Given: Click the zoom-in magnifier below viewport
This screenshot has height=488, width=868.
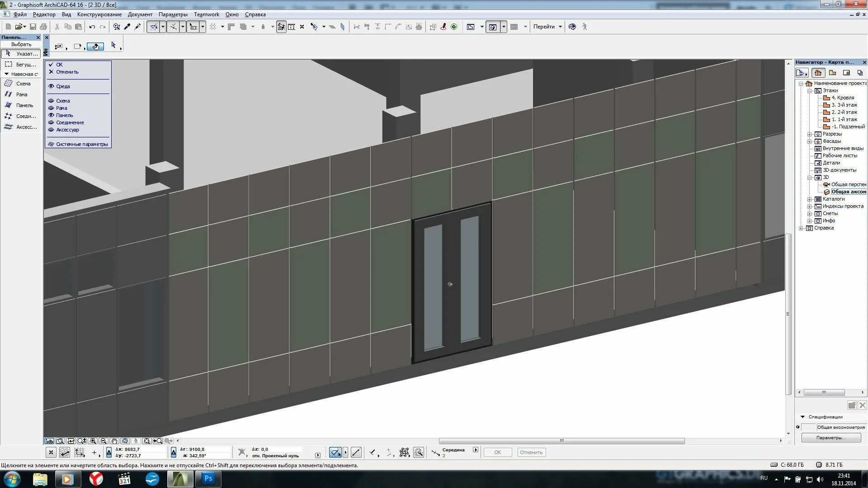Looking at the screenshot, I should click(x=93, y=441).
